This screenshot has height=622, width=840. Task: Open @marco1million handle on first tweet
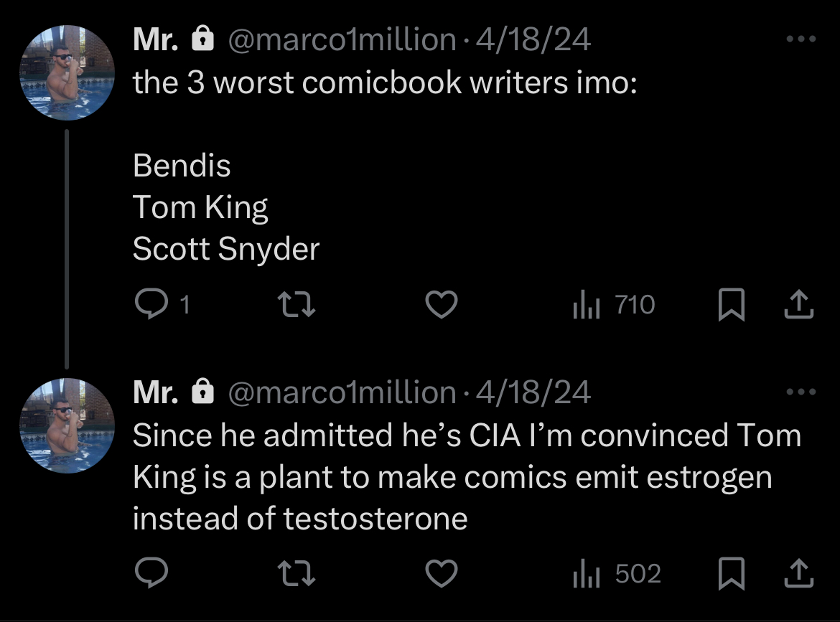342,39
